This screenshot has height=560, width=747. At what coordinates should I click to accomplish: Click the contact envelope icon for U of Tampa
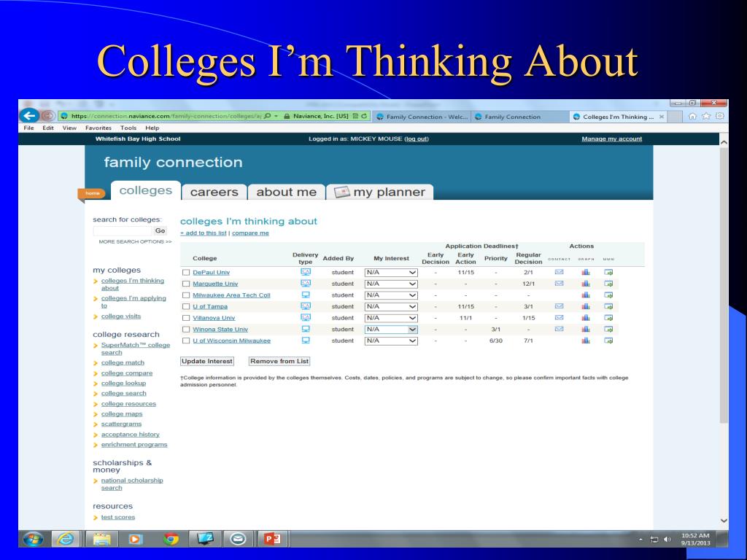click(x=560, y=306)
